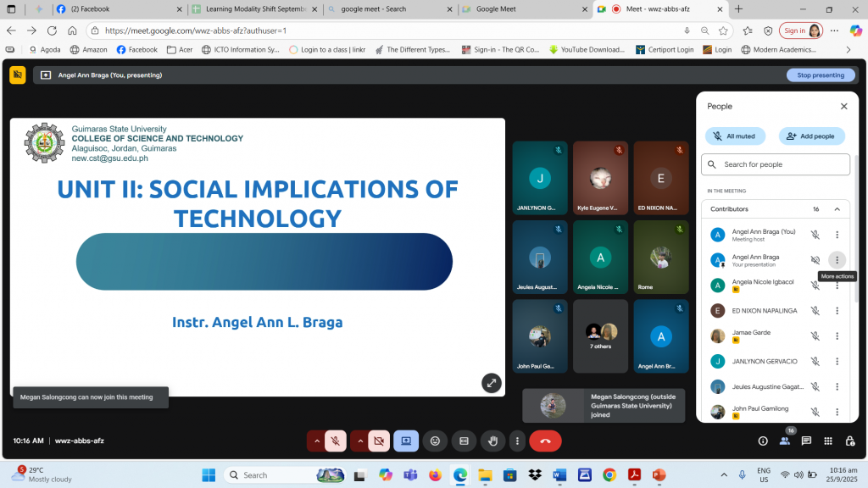Switch to the Facebook browser tab

(119, 9)
